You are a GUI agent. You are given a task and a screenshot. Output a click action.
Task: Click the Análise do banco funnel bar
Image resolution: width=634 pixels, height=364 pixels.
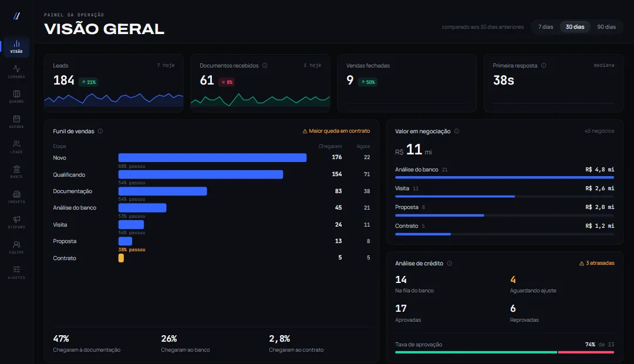point(142,208)
